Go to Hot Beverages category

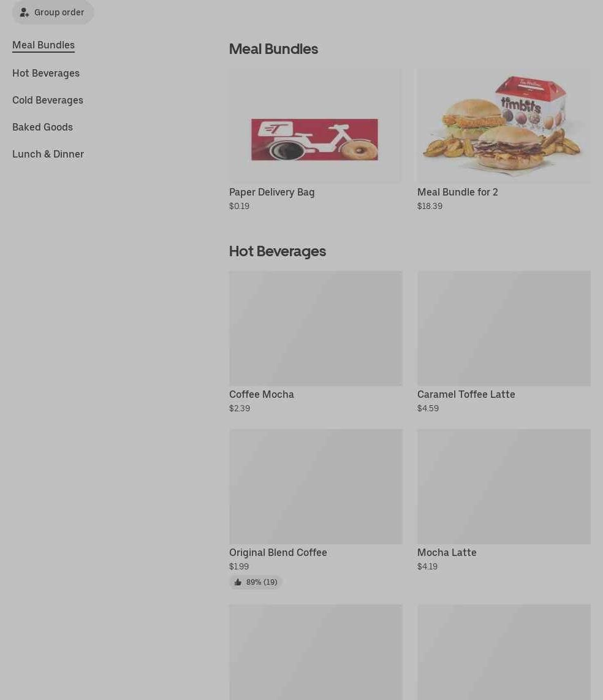[x=46, y=73]
